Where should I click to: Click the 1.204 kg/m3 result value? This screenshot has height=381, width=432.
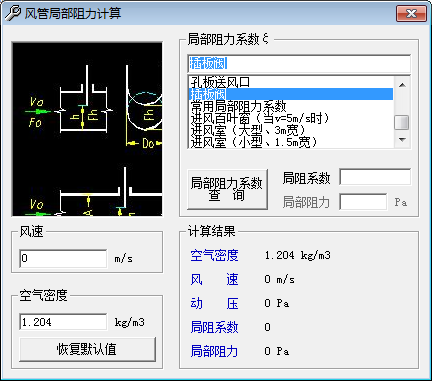pyautogui.click(x=298, y=255)
